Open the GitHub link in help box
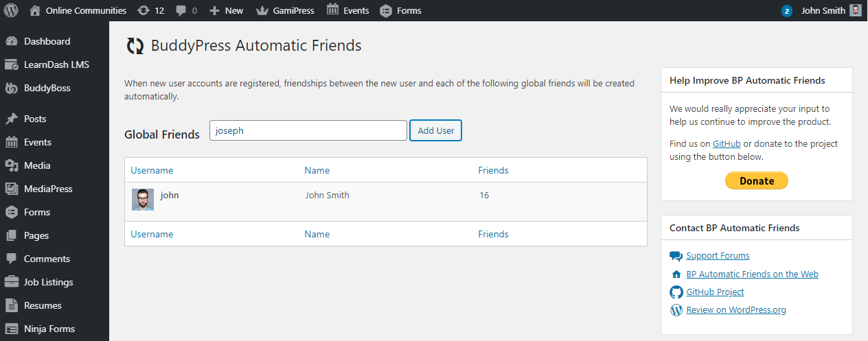Viewport: 868px width, 341px height. (726, 143)
